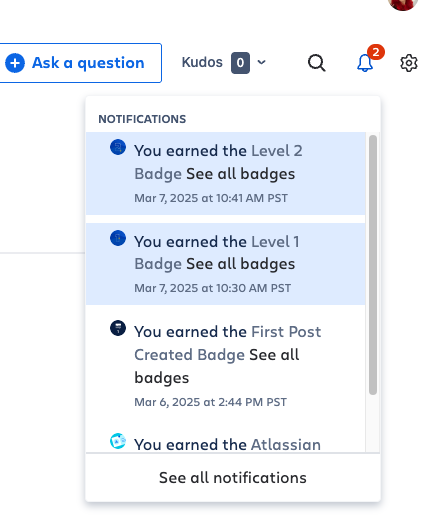Open the user profile avatar
The width and height of the screenshot is (445, 529).
pos(403,4)
